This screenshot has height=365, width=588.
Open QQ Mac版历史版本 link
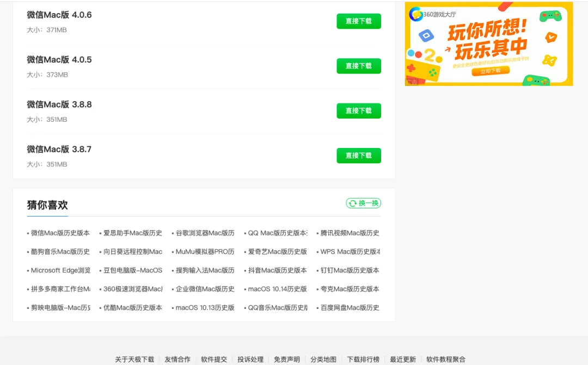click(278, 233)
